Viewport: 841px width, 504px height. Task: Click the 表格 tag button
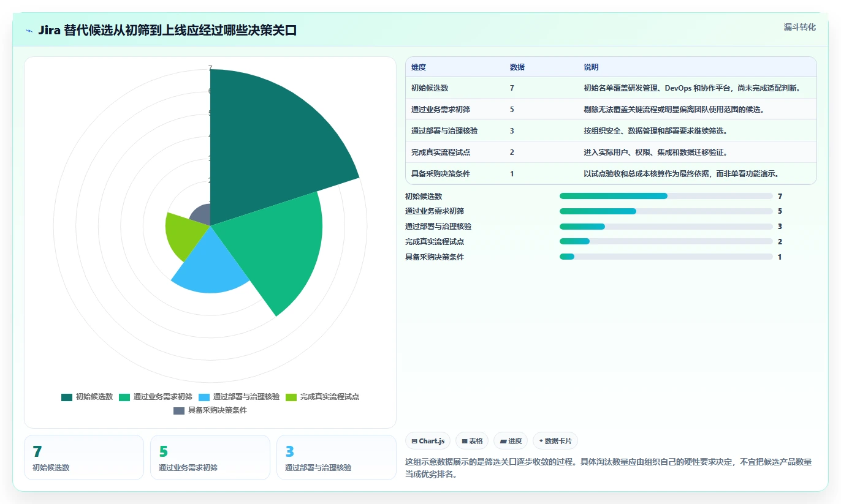472,441
